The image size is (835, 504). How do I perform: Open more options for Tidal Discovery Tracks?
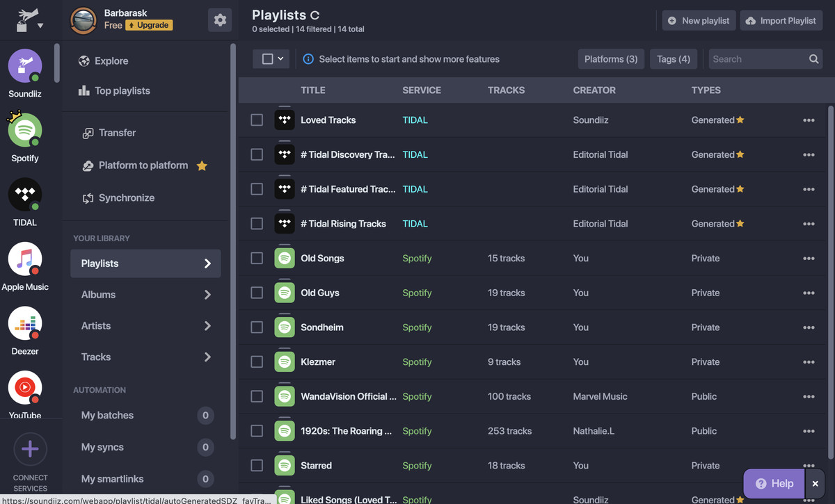click(809, 155)
